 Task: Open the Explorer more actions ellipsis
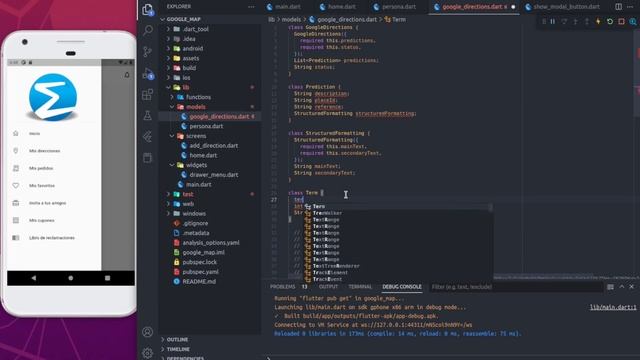tap(251, 7)
